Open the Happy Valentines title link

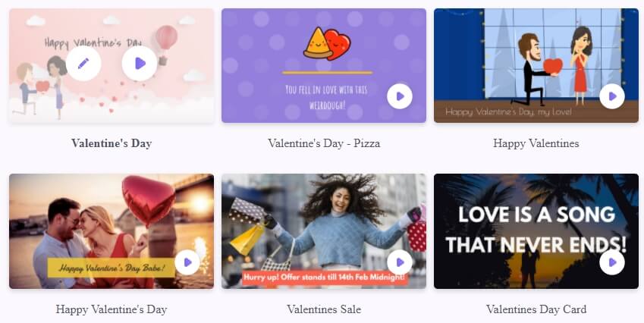536,143
